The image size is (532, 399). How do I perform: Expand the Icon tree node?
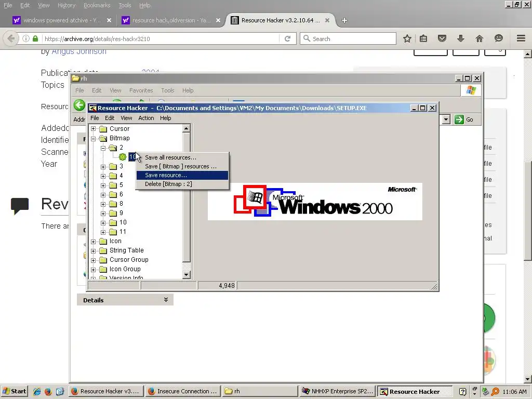point(94,242)
